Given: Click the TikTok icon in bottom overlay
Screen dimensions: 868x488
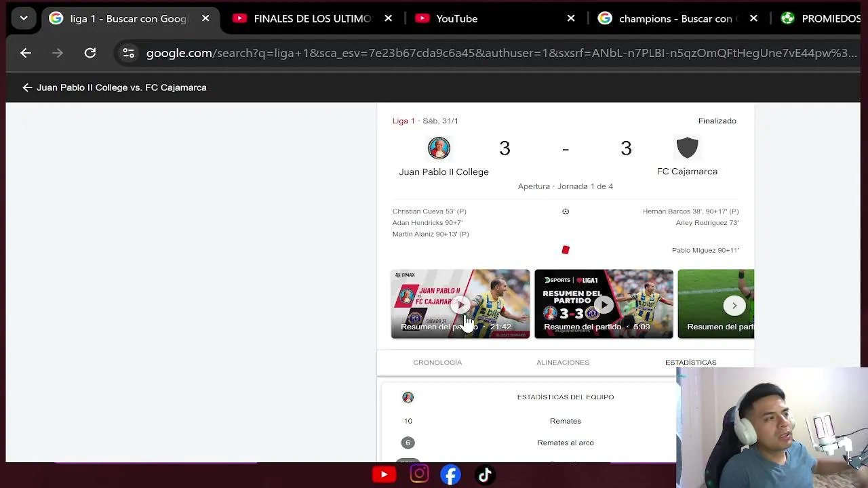Looking at the screenshot, I should (x=485, y=475).
